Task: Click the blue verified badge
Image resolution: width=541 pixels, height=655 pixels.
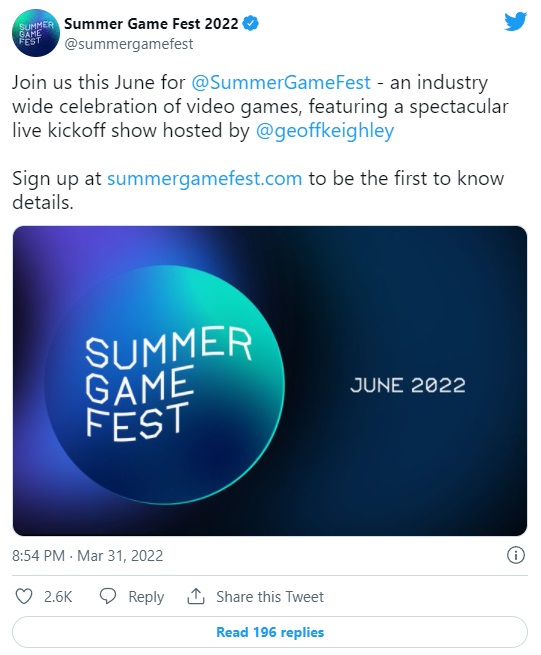Action: click(251, 23)
